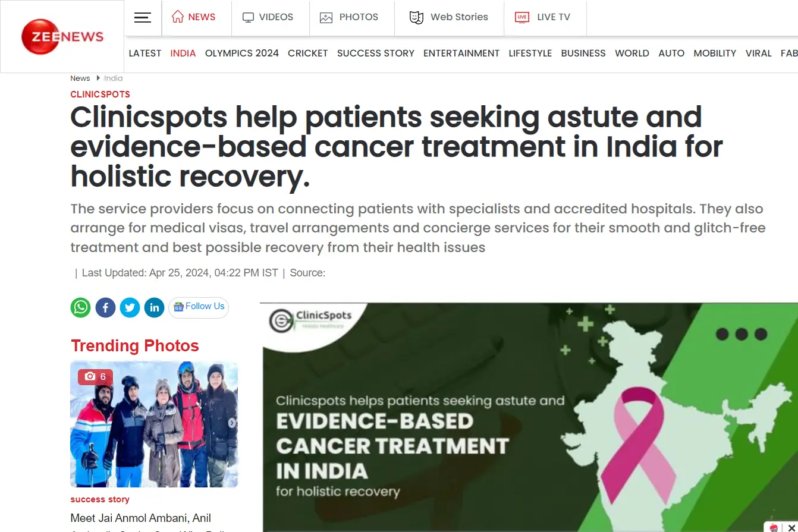Image resolution: width=798 pixels, height=532 pixels.
Task: Select CRICKET in the category menu
Action: [x=308, y=53]
